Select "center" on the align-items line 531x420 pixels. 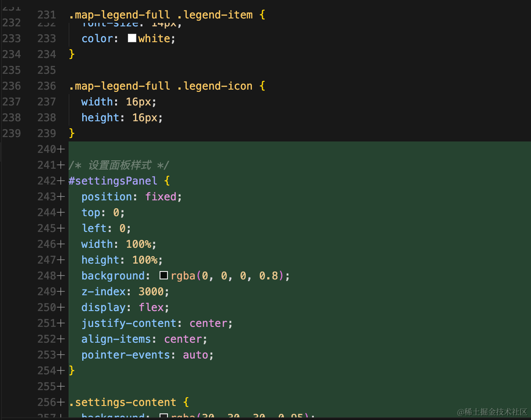[x=182, y=339]
